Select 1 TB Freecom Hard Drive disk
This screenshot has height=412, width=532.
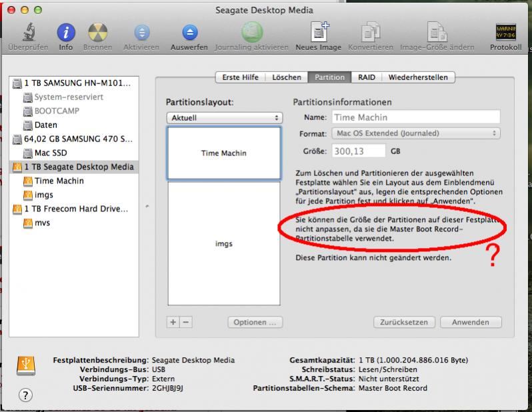[x=74, y=209]
